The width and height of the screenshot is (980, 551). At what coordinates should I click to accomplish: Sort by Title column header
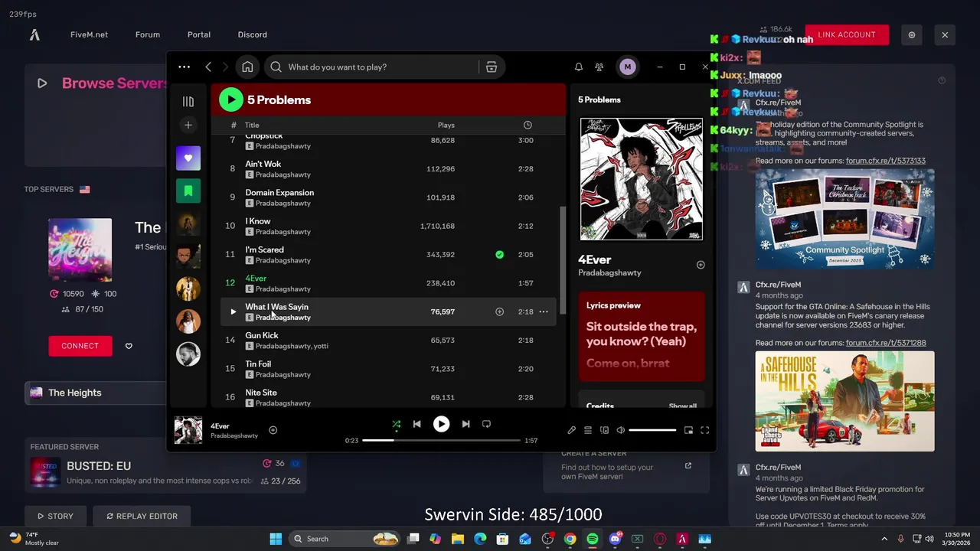click(x=252, y=125)
